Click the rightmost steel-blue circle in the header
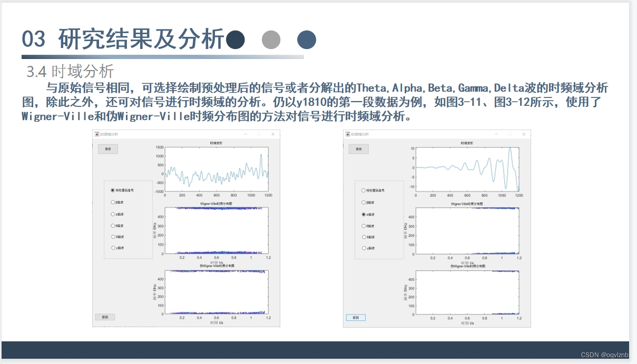Viewport: 637px width, 364px height. [x=306, y=39]
